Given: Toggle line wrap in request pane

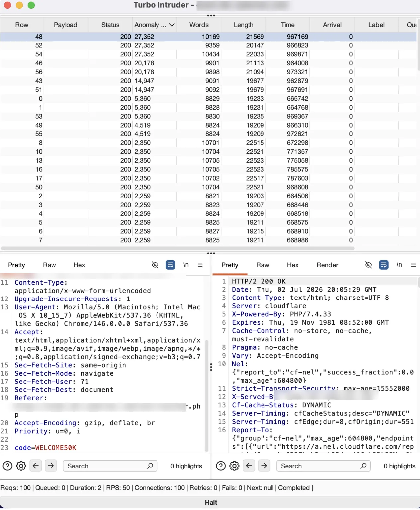Looking at the screenshot, I should click(170, 265).
